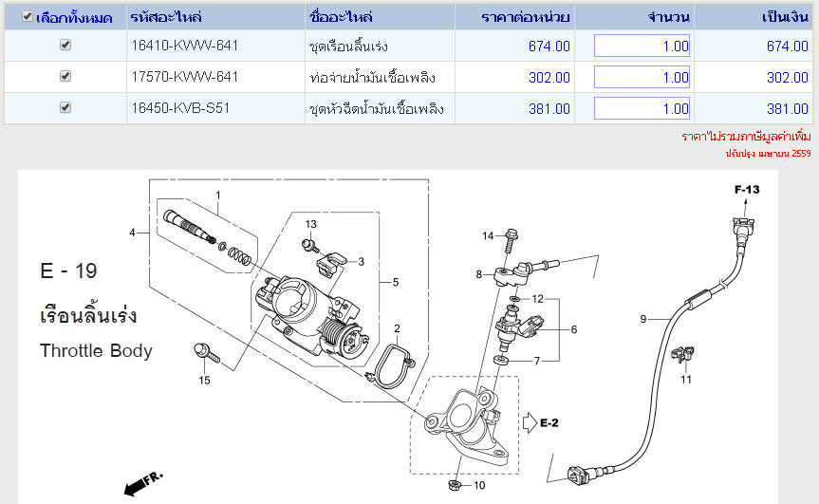Click the quantity field for 16450-KVB-S51

(642, 108)
